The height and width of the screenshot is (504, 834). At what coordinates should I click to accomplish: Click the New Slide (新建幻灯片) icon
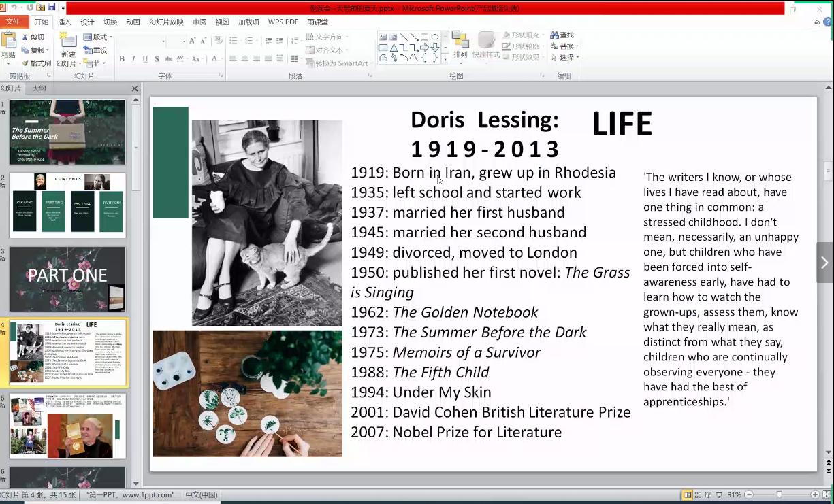[x=68, y=41]
